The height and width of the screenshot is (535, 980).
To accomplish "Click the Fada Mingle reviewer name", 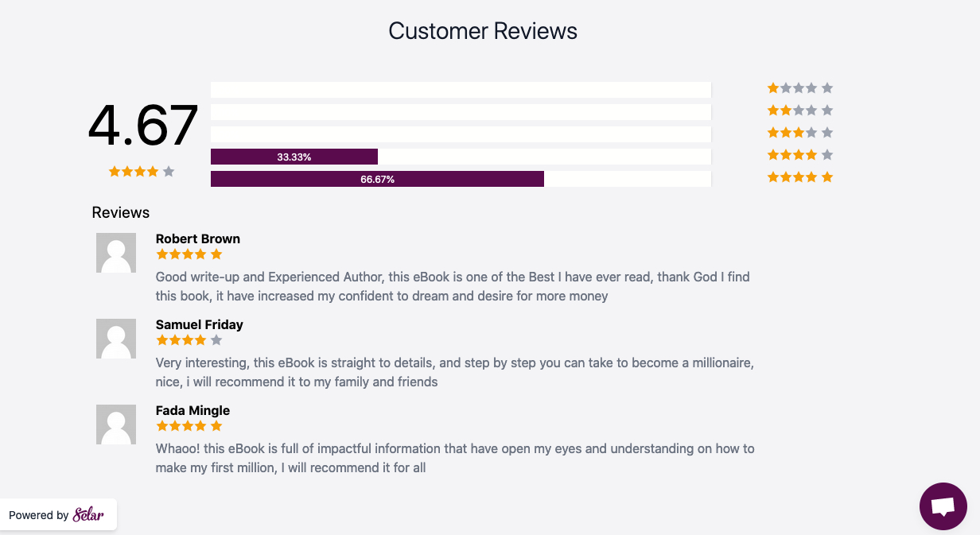I will click(192, 410).
